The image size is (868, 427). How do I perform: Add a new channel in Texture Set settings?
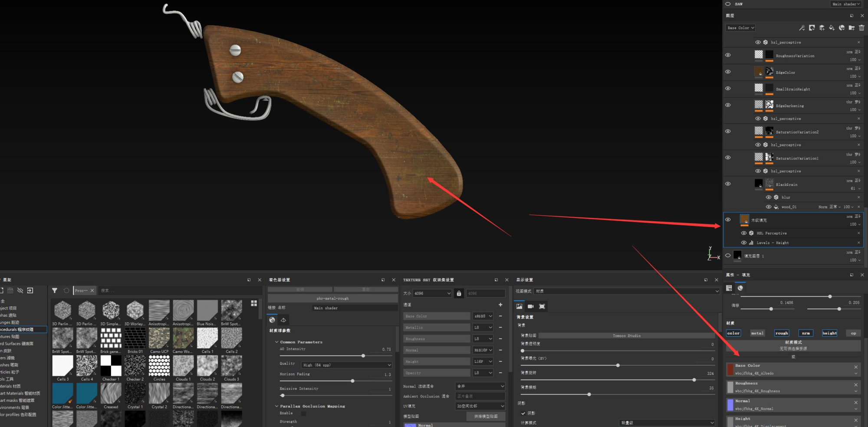[x=501, y=305]
